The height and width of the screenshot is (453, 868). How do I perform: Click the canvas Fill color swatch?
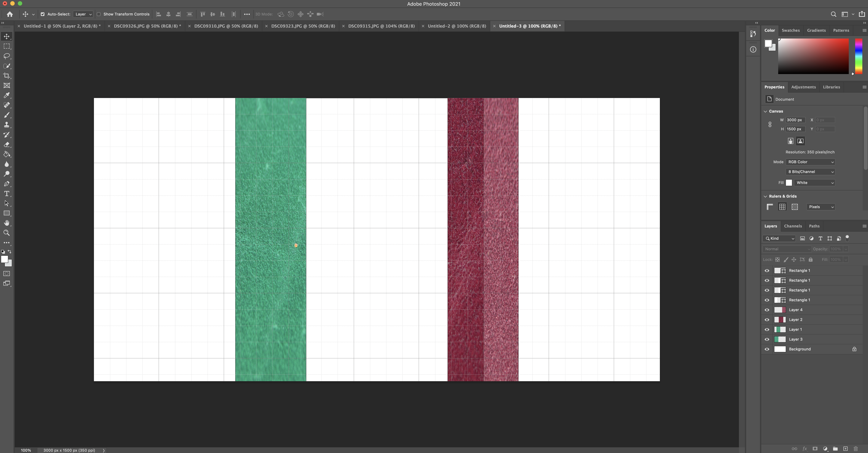click(x=789, y=182)
